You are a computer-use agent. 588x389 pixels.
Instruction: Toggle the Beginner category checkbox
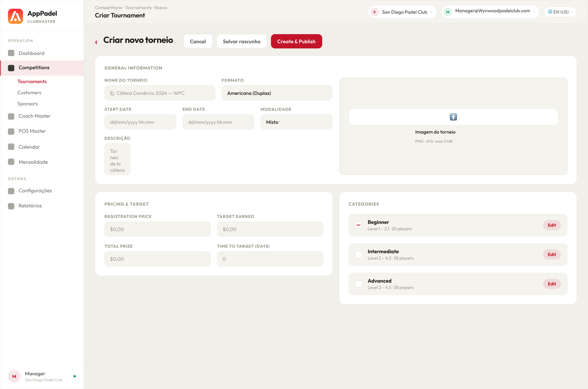click(358, 225)
